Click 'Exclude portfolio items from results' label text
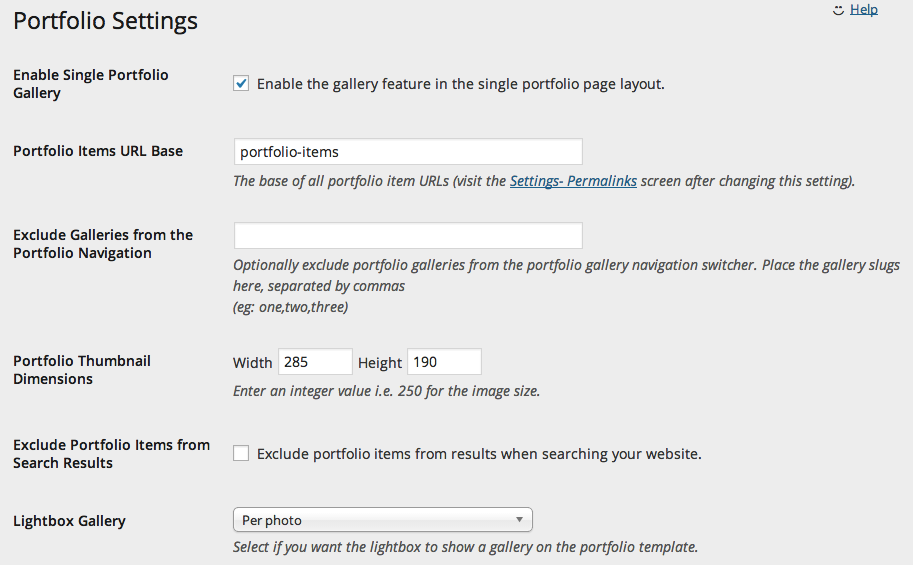 click(479, 454)
